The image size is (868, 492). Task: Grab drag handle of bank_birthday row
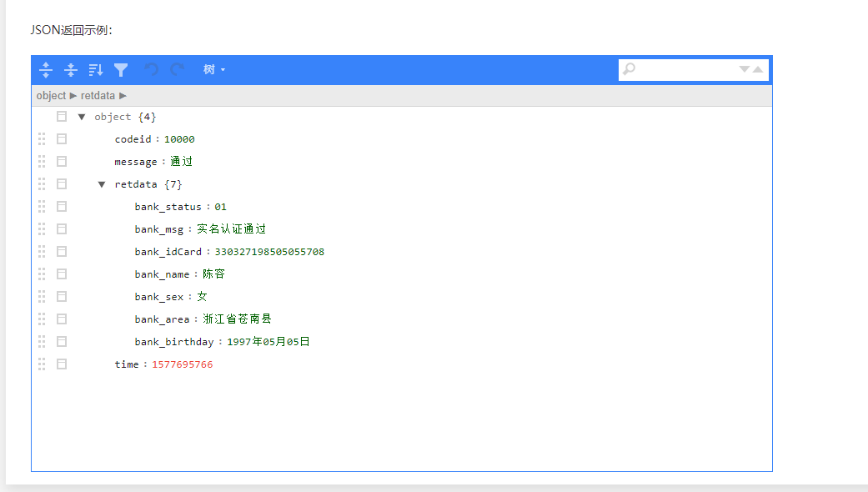[42, 341]
